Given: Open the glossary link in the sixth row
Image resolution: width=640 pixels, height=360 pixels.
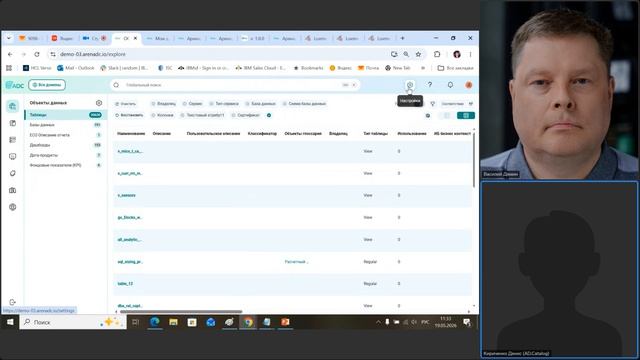Looking at the screenshot, I should (x=296, y=262).
